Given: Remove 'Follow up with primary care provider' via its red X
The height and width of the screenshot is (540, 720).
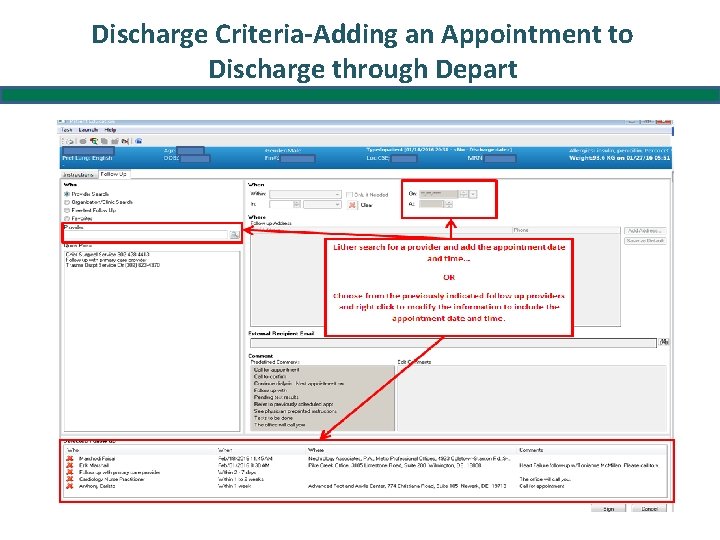Looking at the screenshot, I should (70, 472).
